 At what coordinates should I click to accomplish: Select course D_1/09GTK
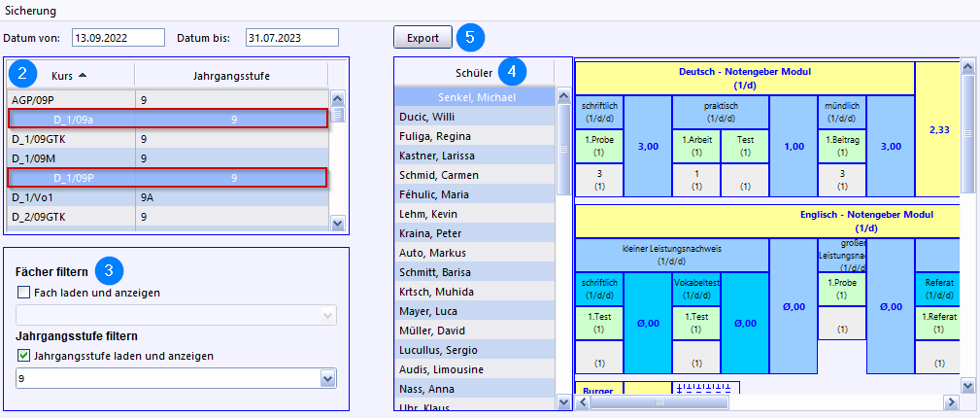[167, 139]
